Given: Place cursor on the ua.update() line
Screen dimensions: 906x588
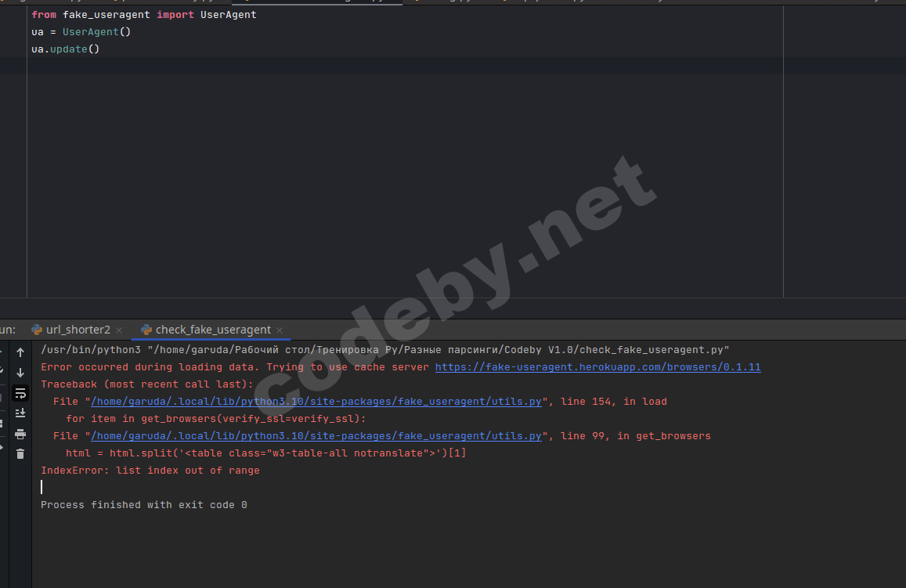Looking at the screenshot, I should coord(64,49).
